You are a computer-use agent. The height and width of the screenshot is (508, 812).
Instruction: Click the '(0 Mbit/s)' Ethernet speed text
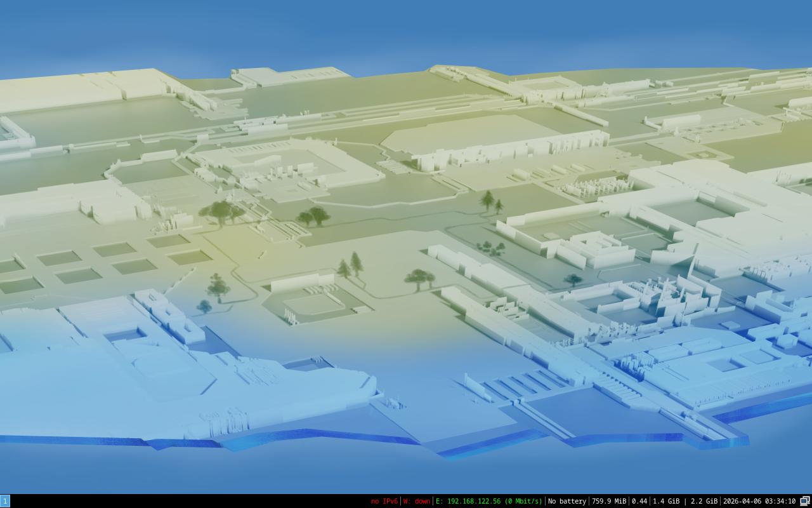(x=523, y=501)
